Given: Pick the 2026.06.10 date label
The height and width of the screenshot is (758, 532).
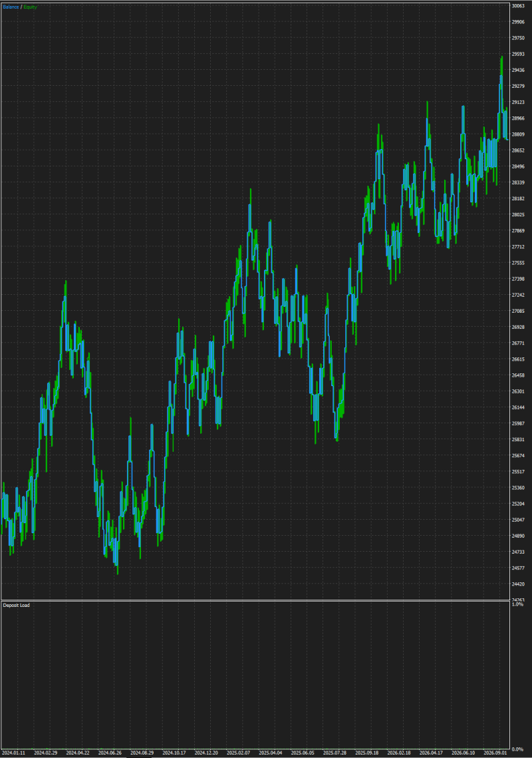Looking at the screenshot, I should (464, 753).
